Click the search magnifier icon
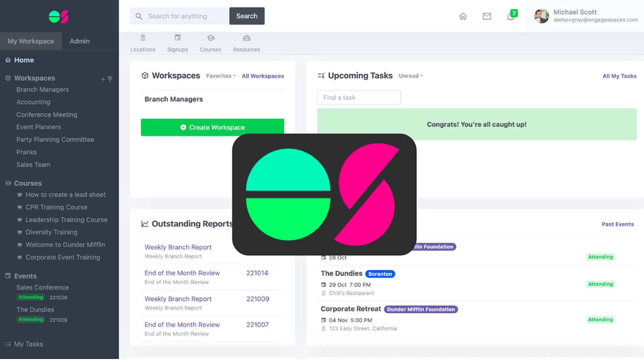644x362 pixels. pos(139,16)
